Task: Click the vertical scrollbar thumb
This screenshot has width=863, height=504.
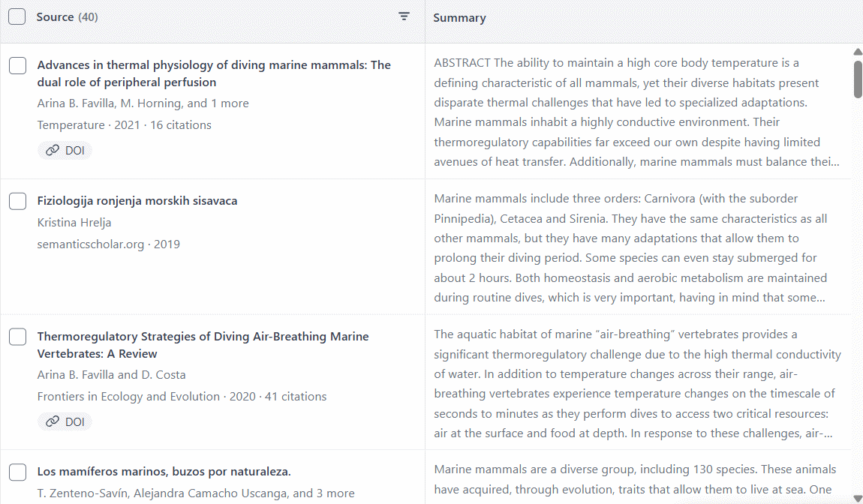Action: click(858, 79)
